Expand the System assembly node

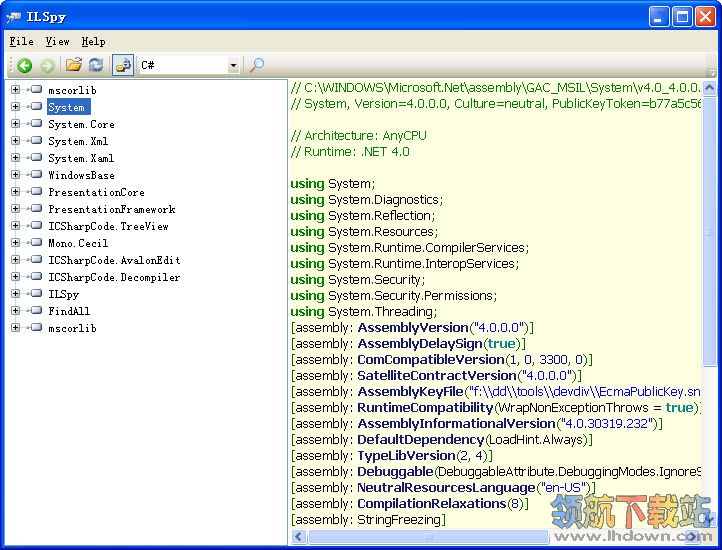point(16,106)
